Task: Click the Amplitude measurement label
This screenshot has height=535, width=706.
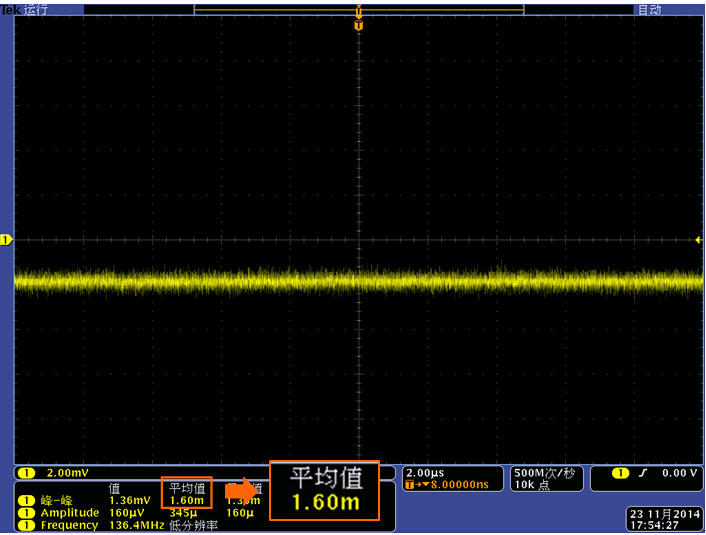Action: point(70,513)
